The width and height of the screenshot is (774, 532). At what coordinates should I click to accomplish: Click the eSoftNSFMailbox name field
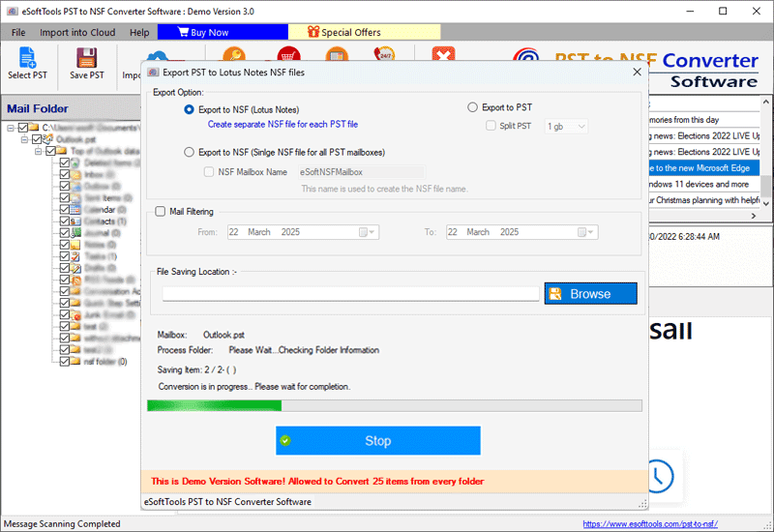[x=361, y=172]
